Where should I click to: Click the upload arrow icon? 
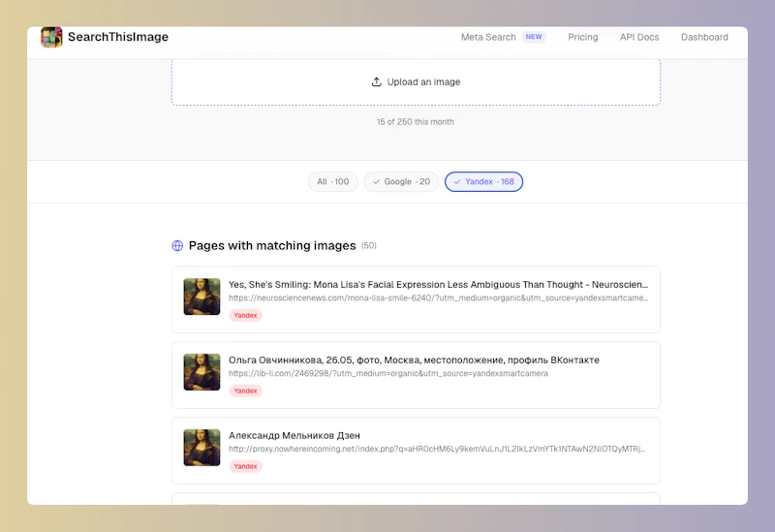377,81
